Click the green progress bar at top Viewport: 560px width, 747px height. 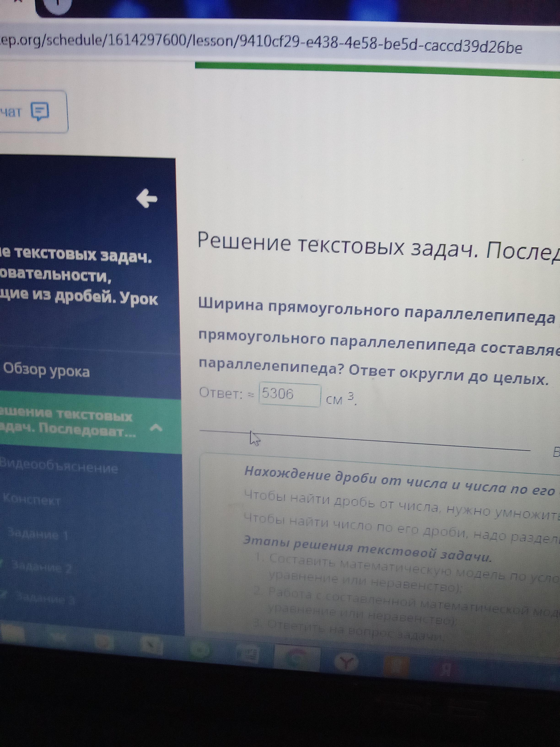371,69
